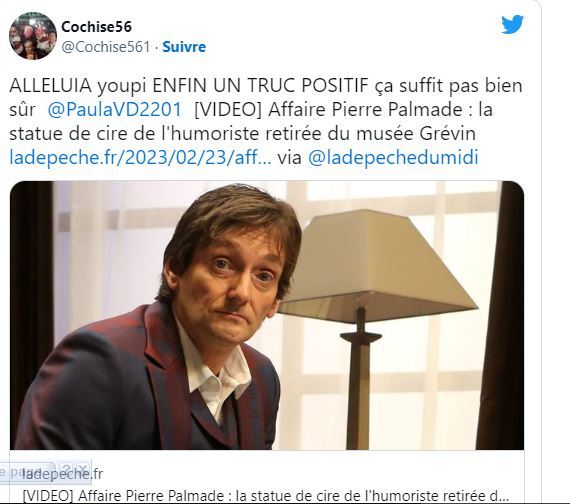Open Cochise56 profile avatar picture
Screen dimensions: 570x504
[x=33, y=36]
